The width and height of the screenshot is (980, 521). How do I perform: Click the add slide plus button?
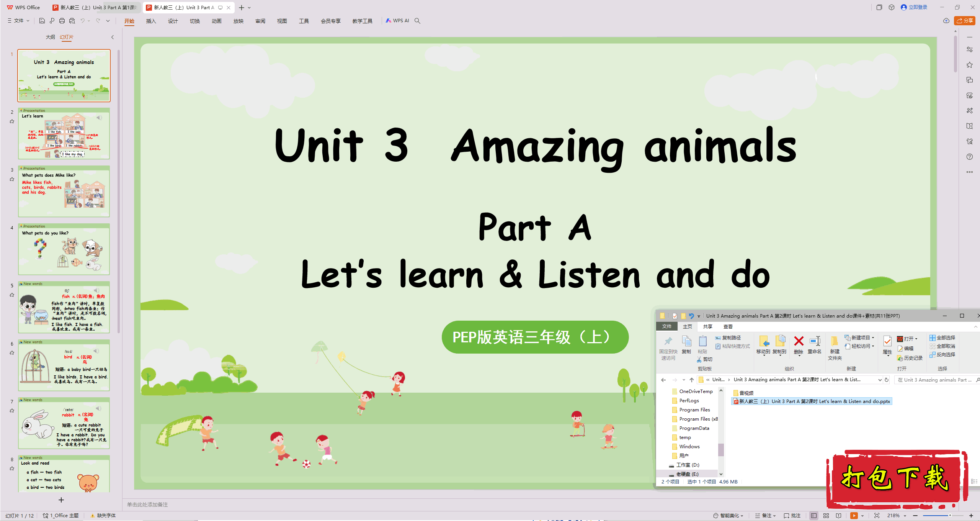pos(61,500)
